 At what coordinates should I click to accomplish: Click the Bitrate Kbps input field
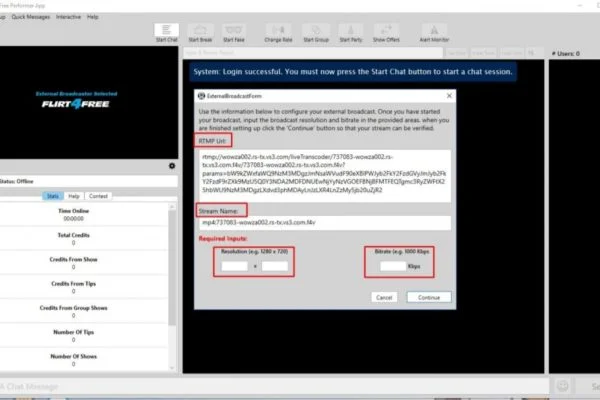[x=393, y=266]
